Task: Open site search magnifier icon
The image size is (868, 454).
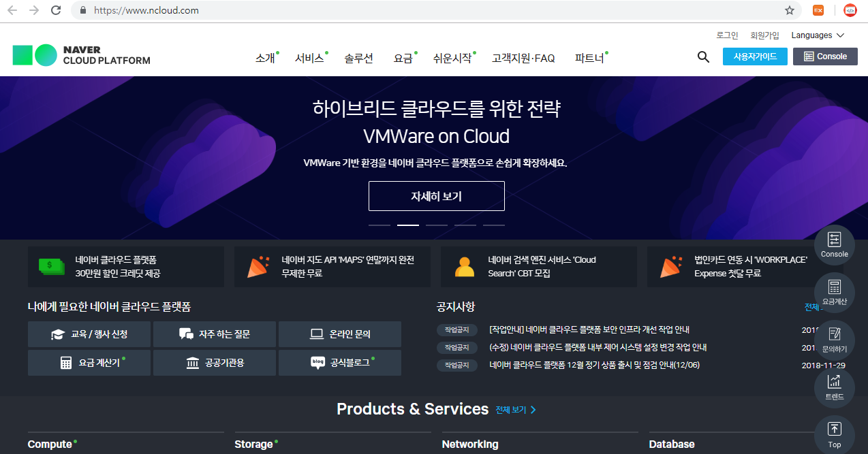Action: coord(703,57)
